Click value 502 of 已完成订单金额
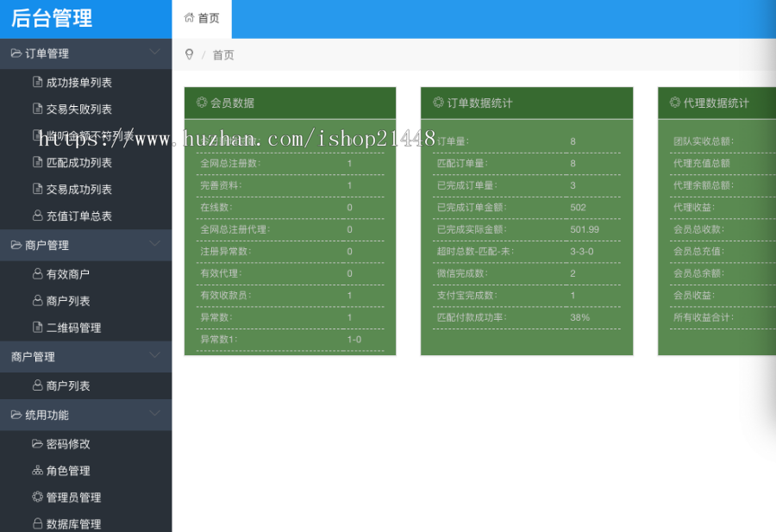 tap(578, 207)
